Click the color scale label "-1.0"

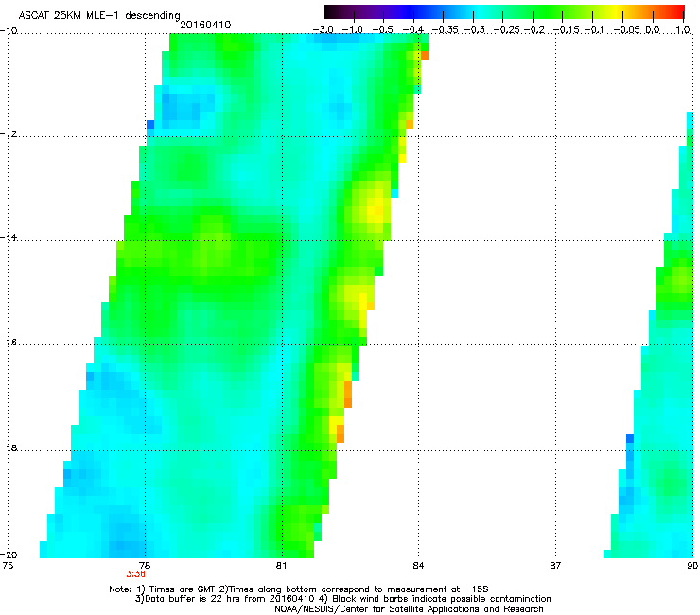coord(354,30)
